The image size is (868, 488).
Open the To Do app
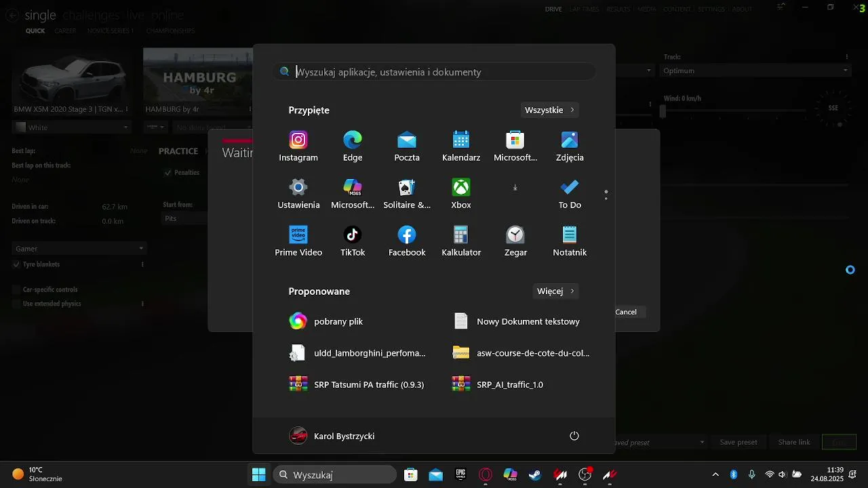click(x=570, y=194)
